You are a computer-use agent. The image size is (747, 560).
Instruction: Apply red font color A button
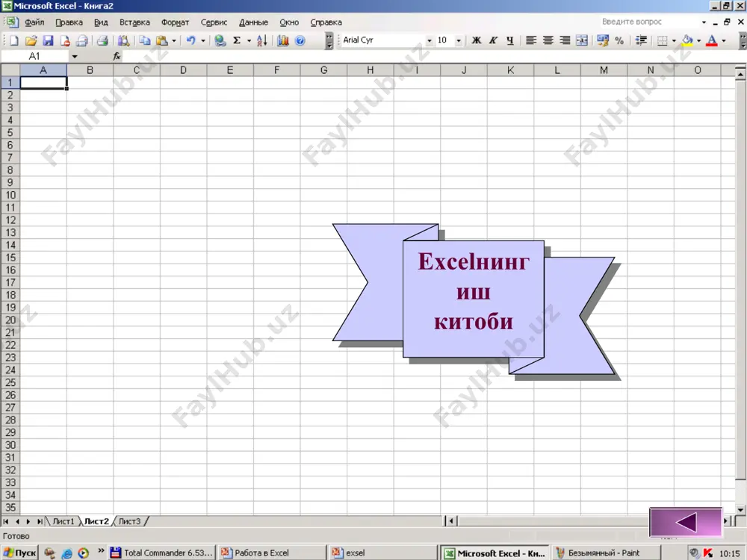(x=712, y=40)
